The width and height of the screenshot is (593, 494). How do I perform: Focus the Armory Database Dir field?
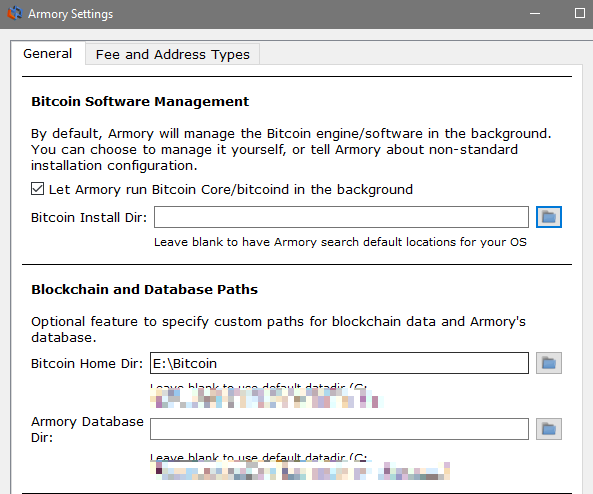click(x=339, y=429)
